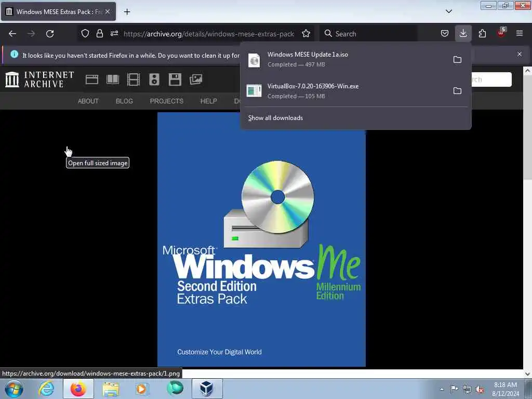Viewport: 532px width, 399px height.
Task: Open Internet Archive Texts book icon
Action: [113, 79]
